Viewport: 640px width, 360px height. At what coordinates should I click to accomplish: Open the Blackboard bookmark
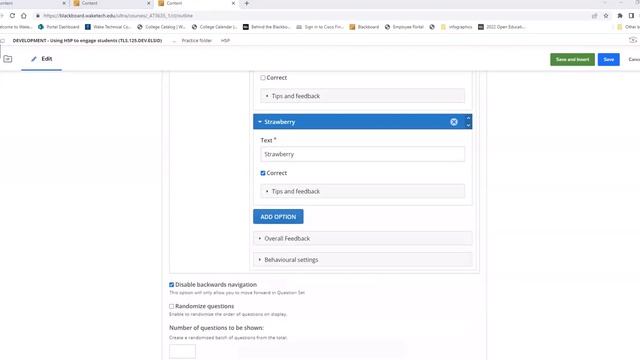click(364, 27)
